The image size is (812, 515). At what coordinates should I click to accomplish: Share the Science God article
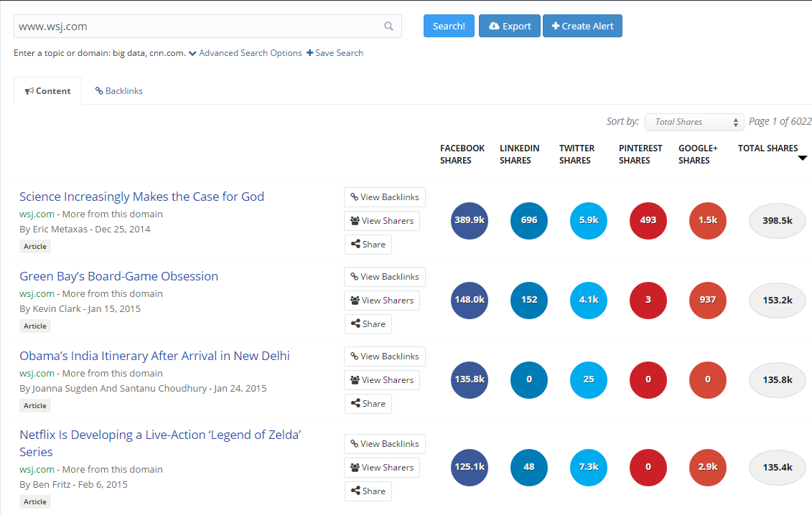coord(368,245)
